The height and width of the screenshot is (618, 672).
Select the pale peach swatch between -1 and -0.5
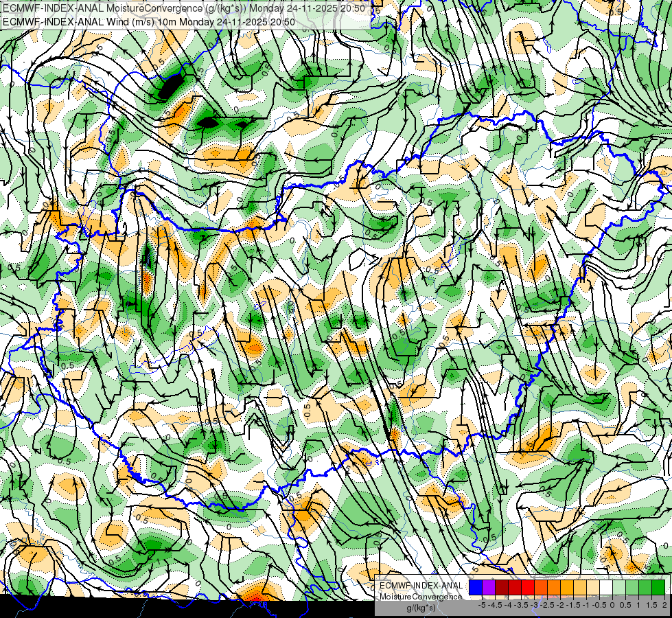coord(592,588)
